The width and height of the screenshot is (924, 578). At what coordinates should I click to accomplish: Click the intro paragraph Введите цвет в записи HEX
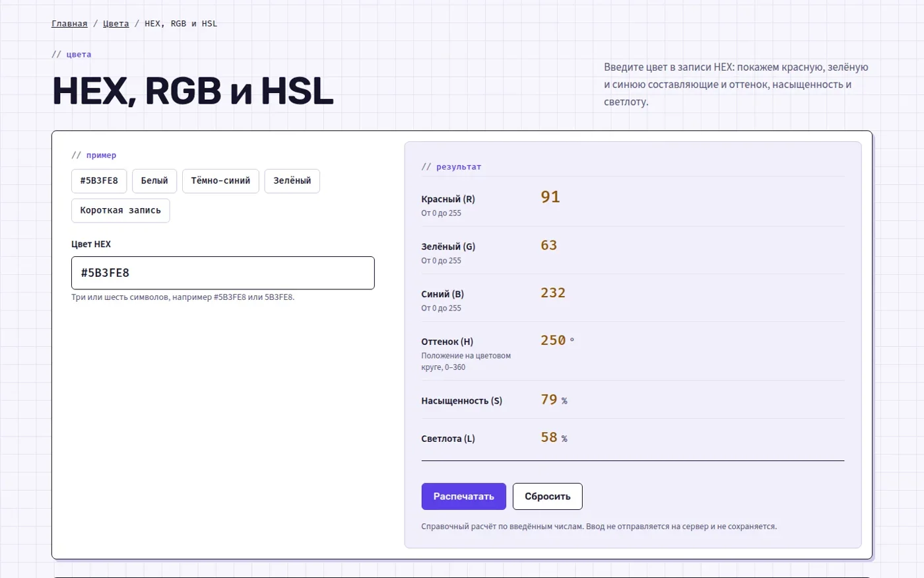coord(736,85)
